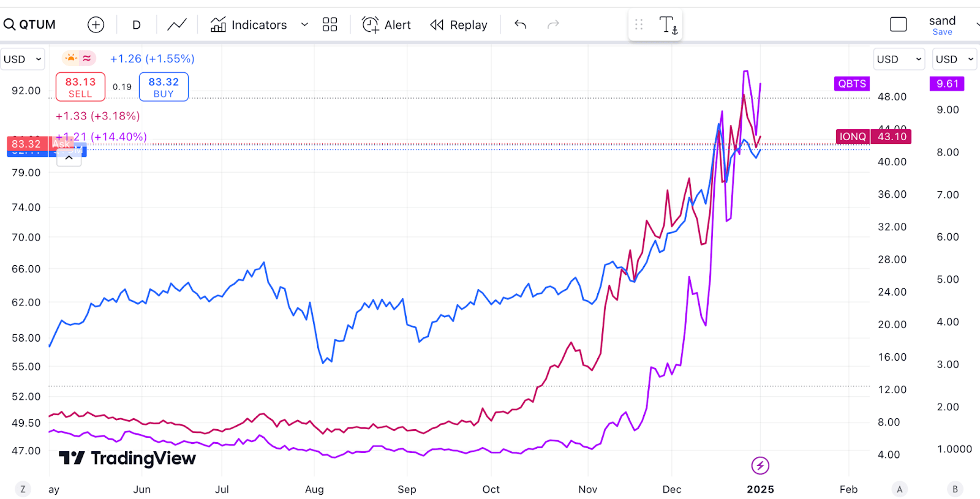Open the indicator templates grid icon

[330, 24]
